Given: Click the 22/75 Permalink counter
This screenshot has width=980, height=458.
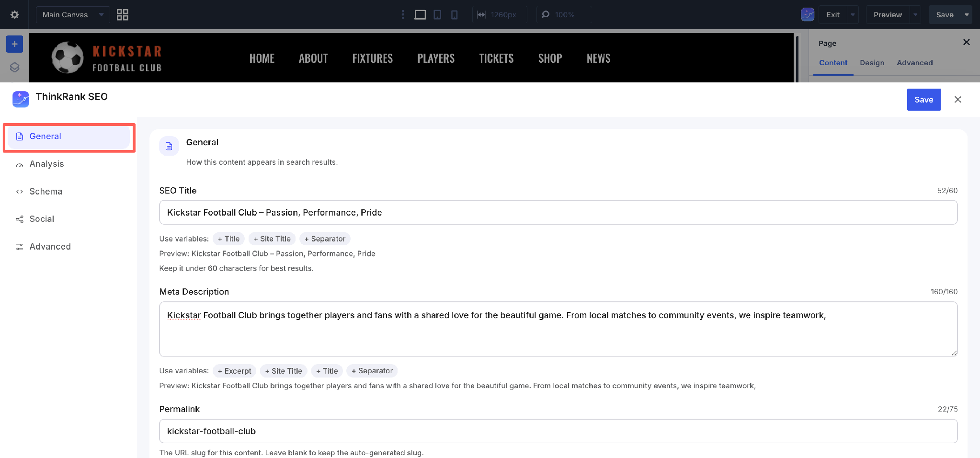Looking at the screenshot, I should tap(947, 409).
